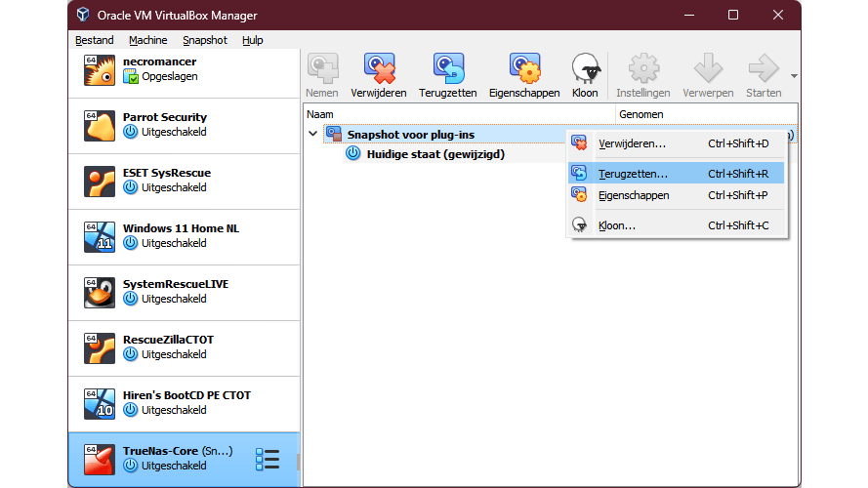Select the ESET SysRescue virtual machine
This screenshot has height=488, width=868.
point(184,182)
